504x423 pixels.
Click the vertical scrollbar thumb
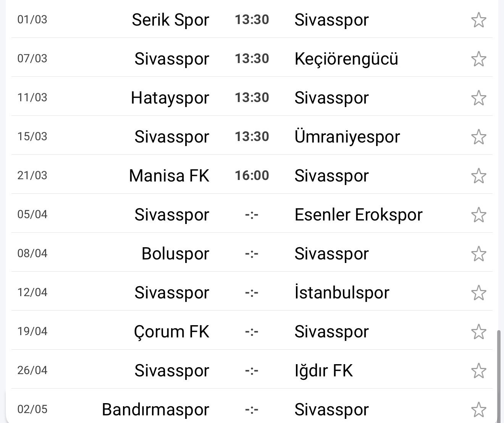coord(498,374)
